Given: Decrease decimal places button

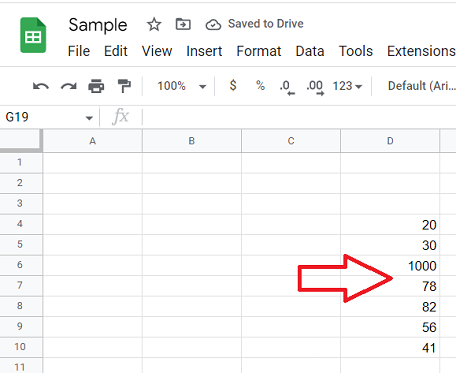Looking at the screenshot, I should click(x=287, y=88).
